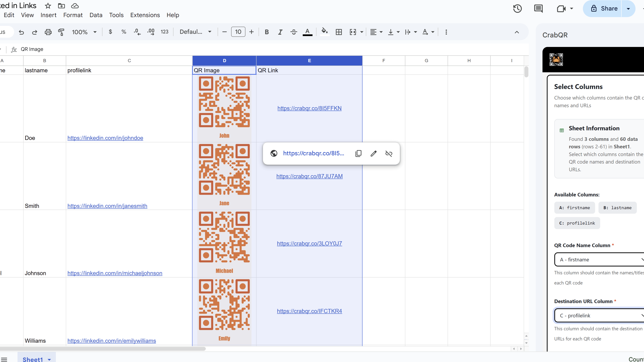Open version history clock icon

click(x=517, y=8)
